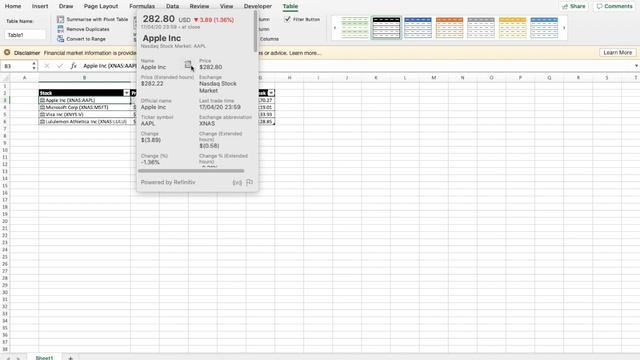Expand the formula bar with arrow
The width and height of the screenshot is (640, 360).
[636, 66]
